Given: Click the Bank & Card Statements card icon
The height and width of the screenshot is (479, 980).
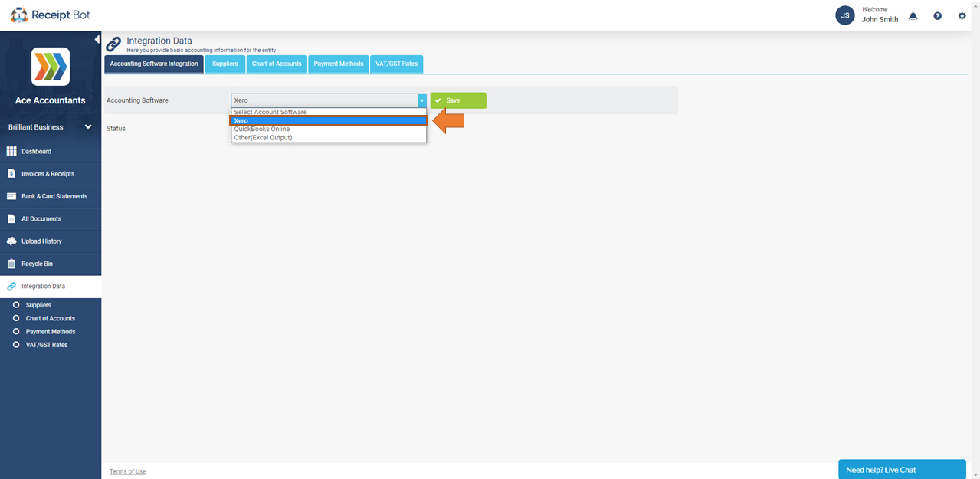Looking at the screenshot, I should pyautogui.click(x=11, y=196).
